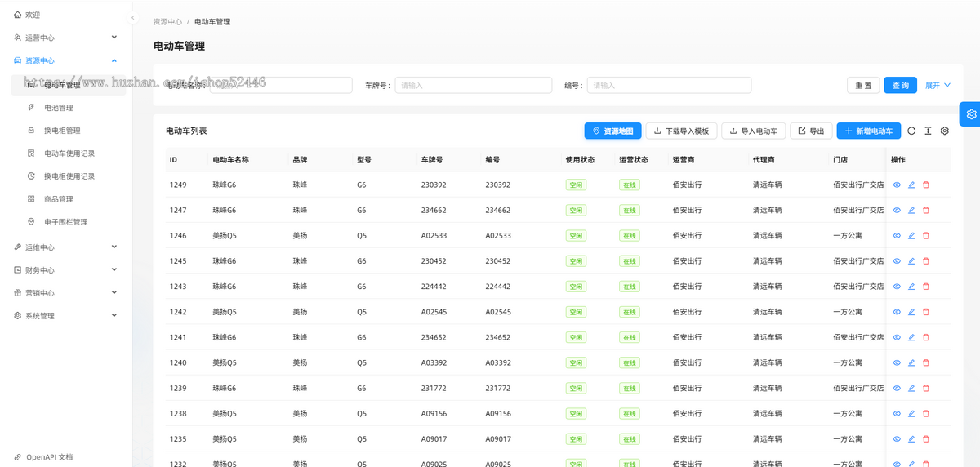Image resolution: width=980 pixels, height=467 pixels.
Task: Open table density height icon
Action: [x=928, y=131]
